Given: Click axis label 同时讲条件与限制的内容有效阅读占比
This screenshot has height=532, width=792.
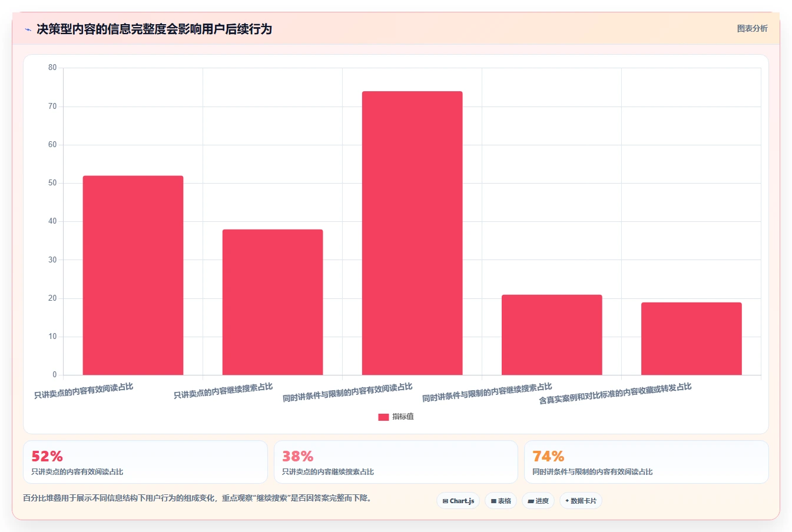Looking at the screenshot, I should click(347, 393).
